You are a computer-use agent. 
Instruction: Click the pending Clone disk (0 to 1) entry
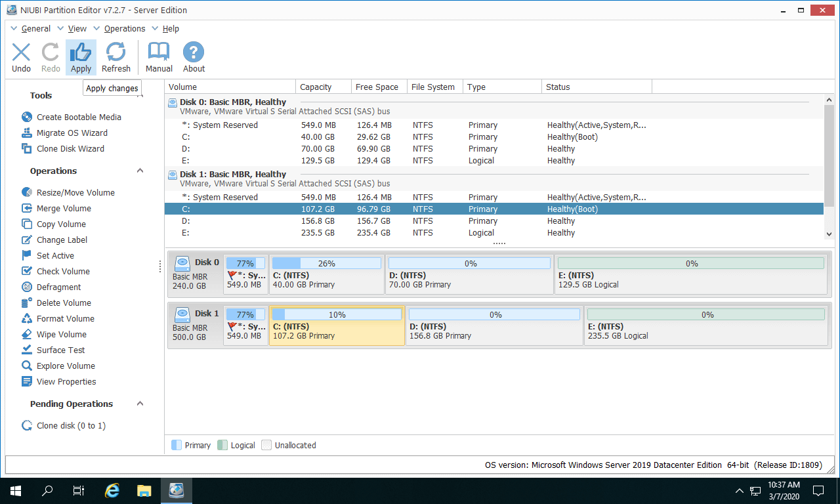pos(71,425)
